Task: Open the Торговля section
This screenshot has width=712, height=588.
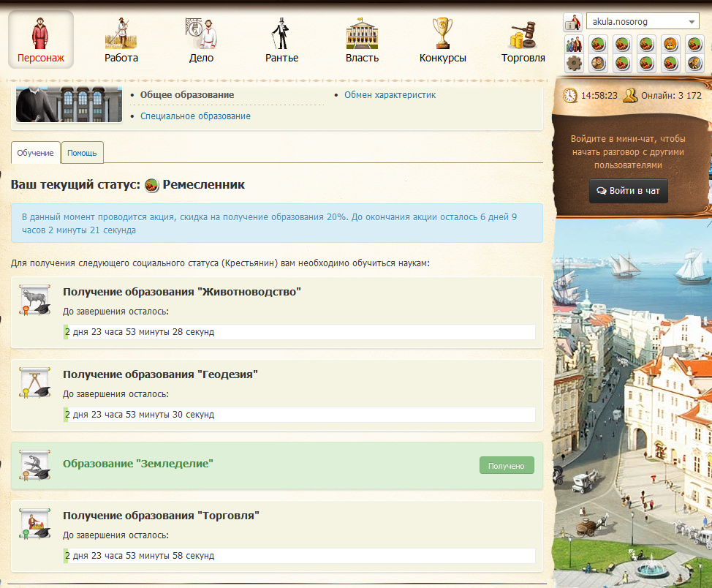Action: tap(523, 39)
